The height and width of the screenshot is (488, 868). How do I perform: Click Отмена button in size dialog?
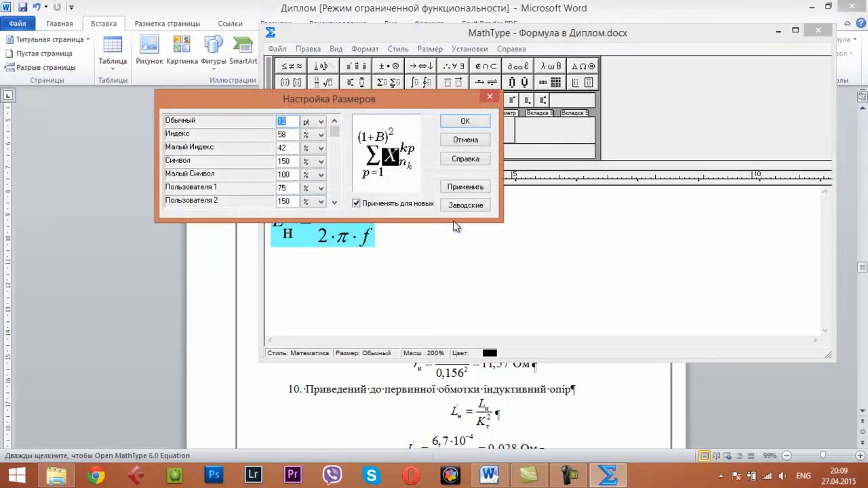(x=465, y=140)
